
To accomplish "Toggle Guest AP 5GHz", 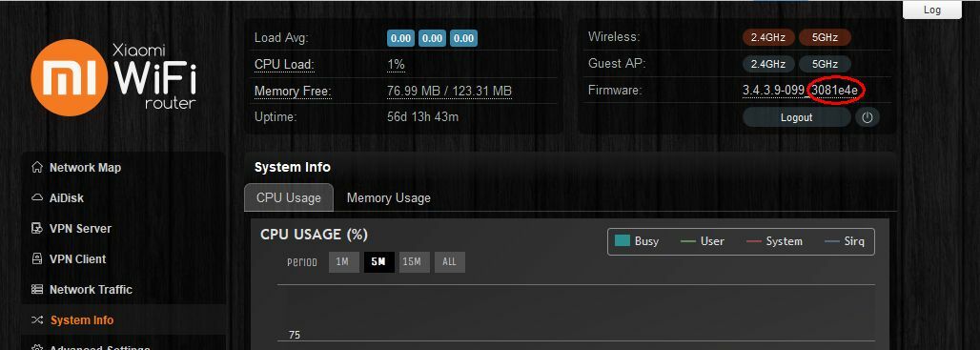I will coord(825,64).
